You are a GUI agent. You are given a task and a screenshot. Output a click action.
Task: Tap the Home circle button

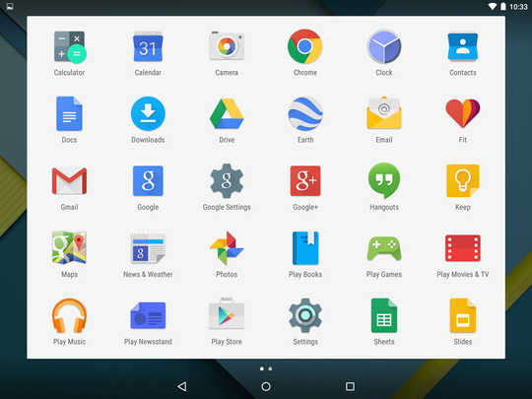pos(266,386)
